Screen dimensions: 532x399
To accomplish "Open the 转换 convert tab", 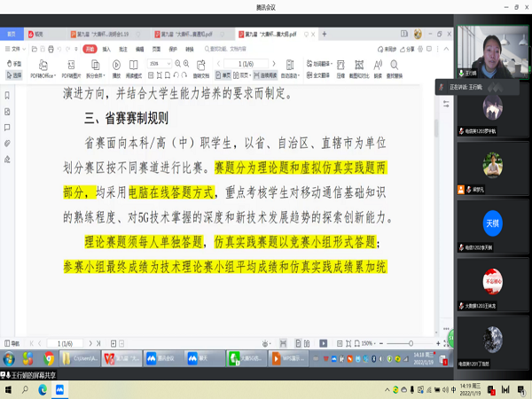I will click(x=190, y=49).
